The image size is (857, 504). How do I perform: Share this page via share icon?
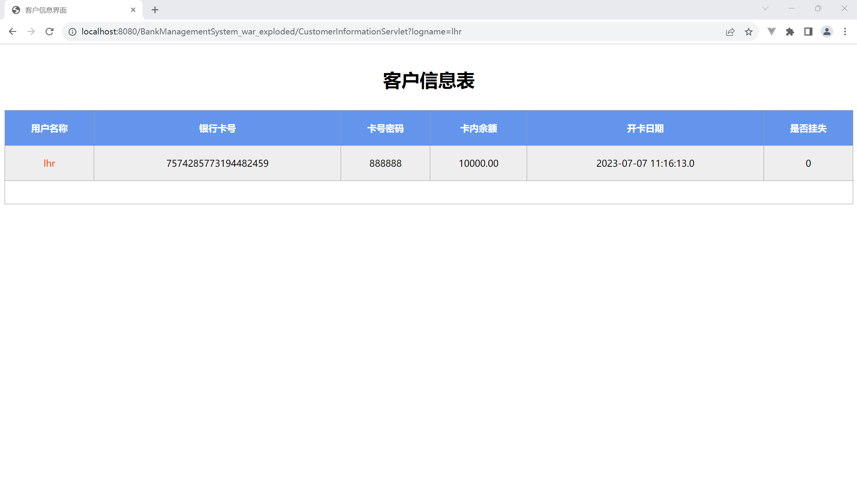[x=730, y=32]
